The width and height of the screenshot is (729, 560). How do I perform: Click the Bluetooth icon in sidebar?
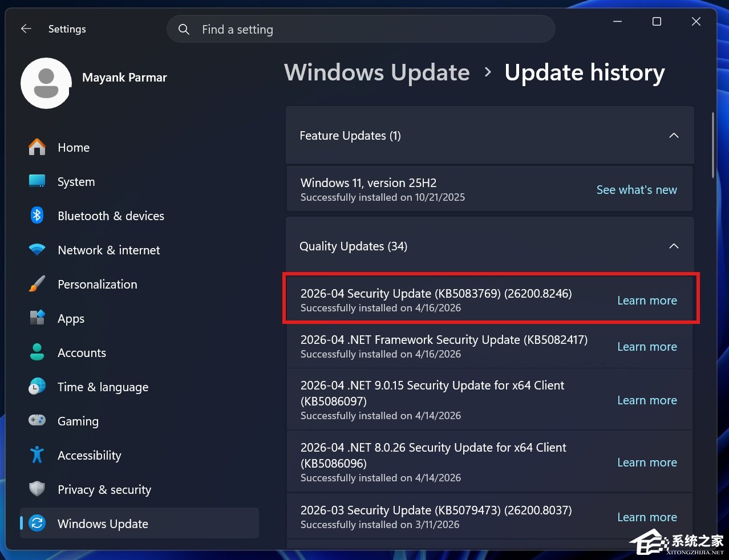point(37,216)
